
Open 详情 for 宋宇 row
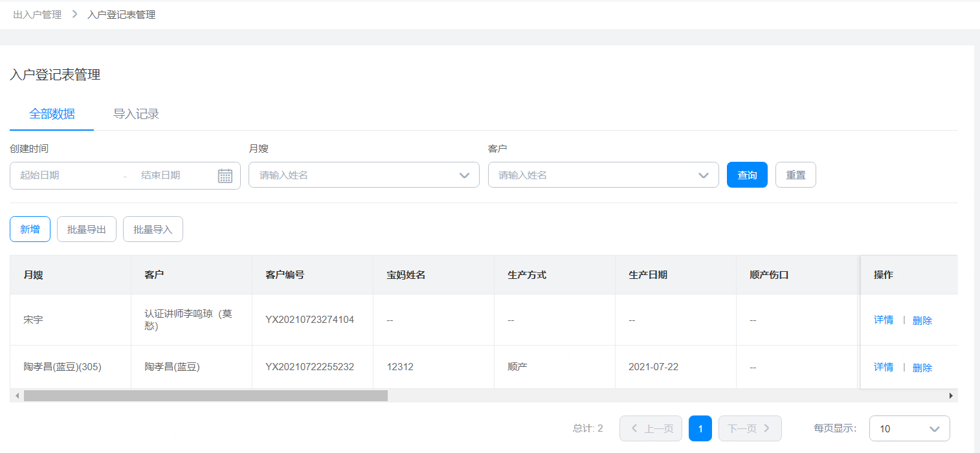coord(884,320)
